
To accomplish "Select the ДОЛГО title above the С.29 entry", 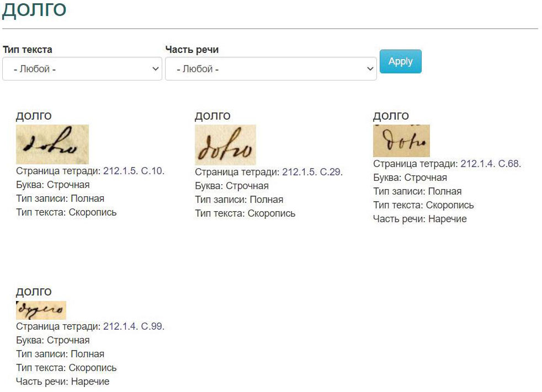I will [212, 116].
